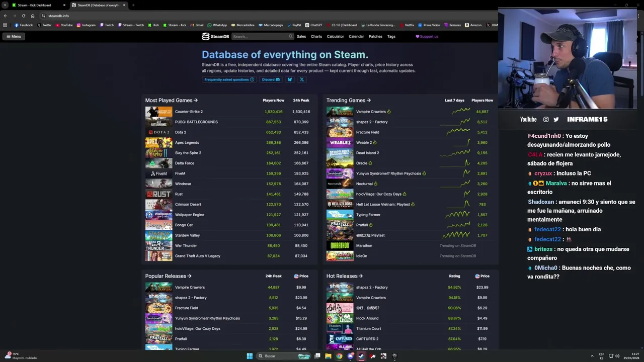Open Wallpaper Engine entry
This screenshot has height=362, width=644.
click(190, 215)
